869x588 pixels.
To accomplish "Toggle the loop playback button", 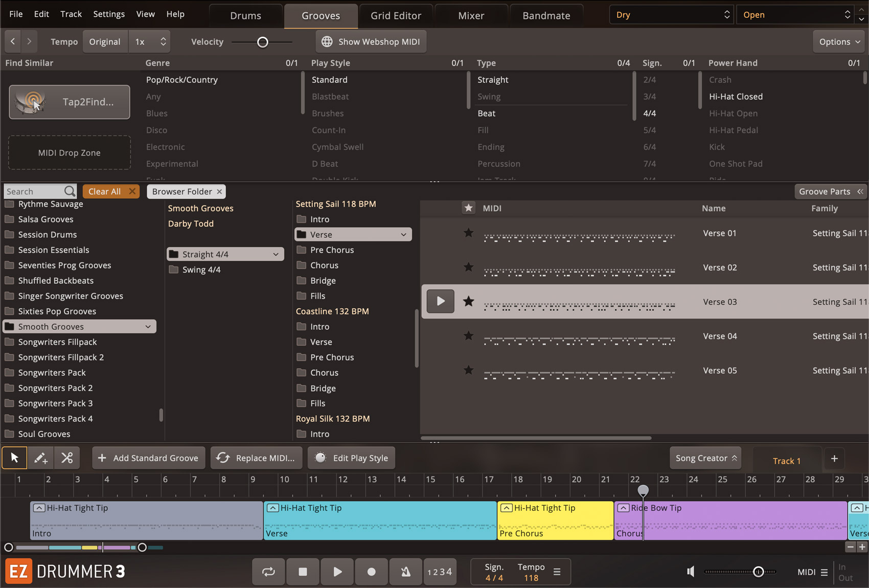I will [268, 572].
